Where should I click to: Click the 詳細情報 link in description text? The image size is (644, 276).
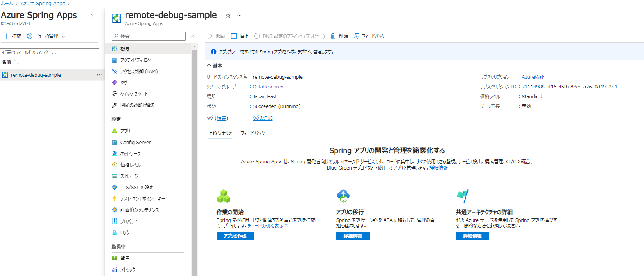[x=438, y=168]
